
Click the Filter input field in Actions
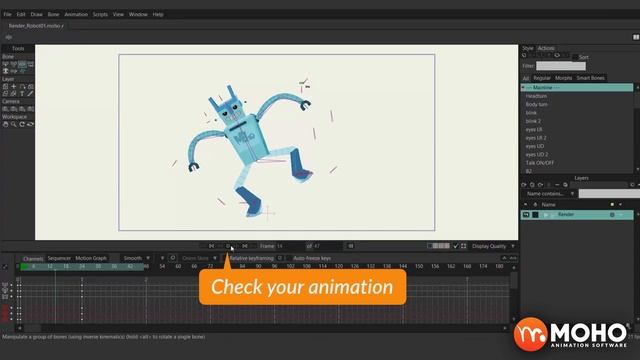point(561,66)
